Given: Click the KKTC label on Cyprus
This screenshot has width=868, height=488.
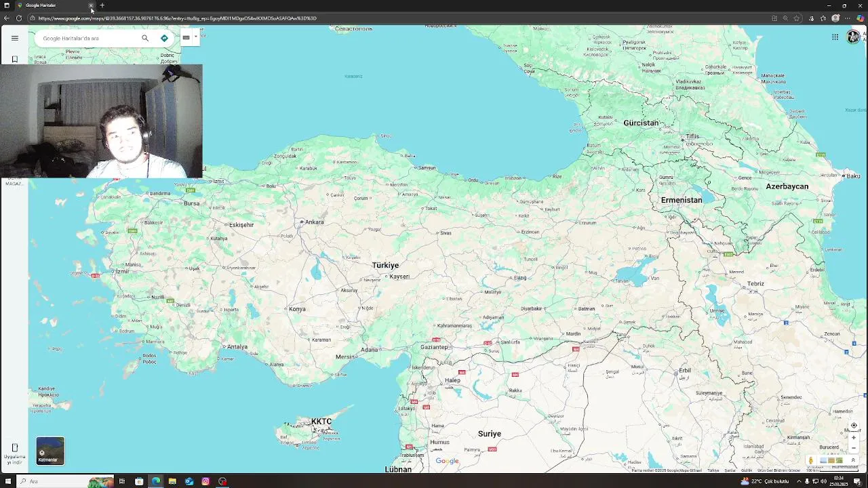Looking at the screenshot, I should click(x=321, y=422).
